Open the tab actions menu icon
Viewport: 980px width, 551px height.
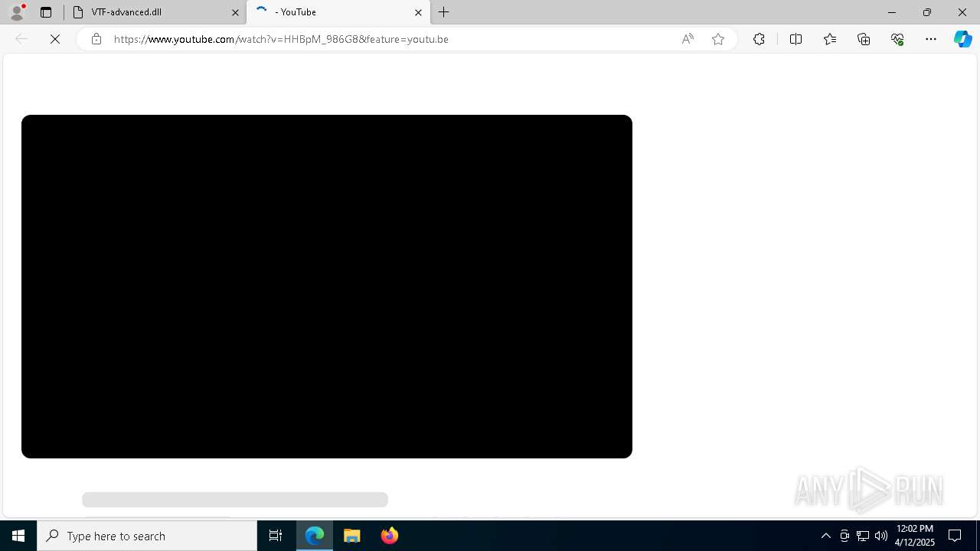(46, 12)
